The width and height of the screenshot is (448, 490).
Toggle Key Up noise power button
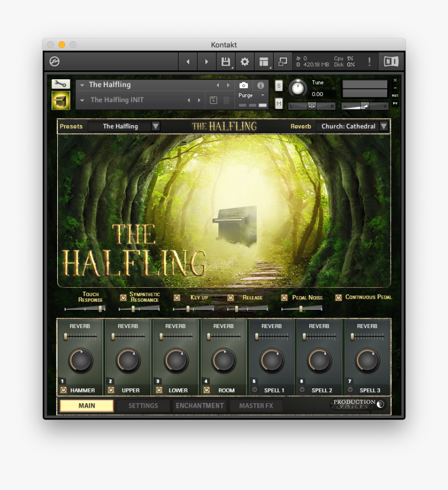tap(177, 298)
